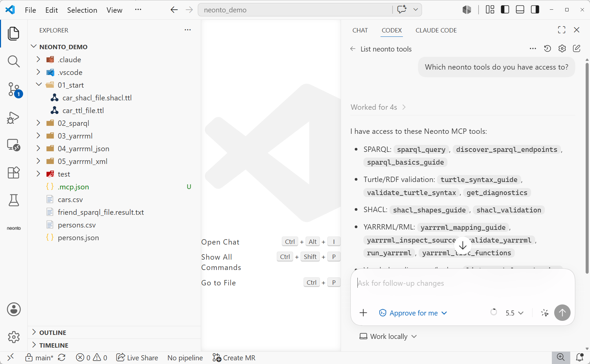Synchronize changes in the status bar

click(x=62, y=358)
